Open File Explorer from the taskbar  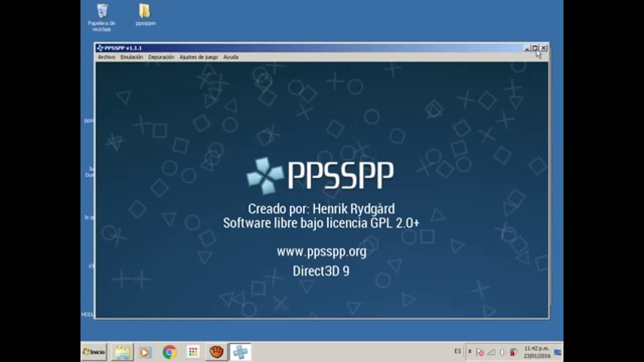click(x=121, y=352)
